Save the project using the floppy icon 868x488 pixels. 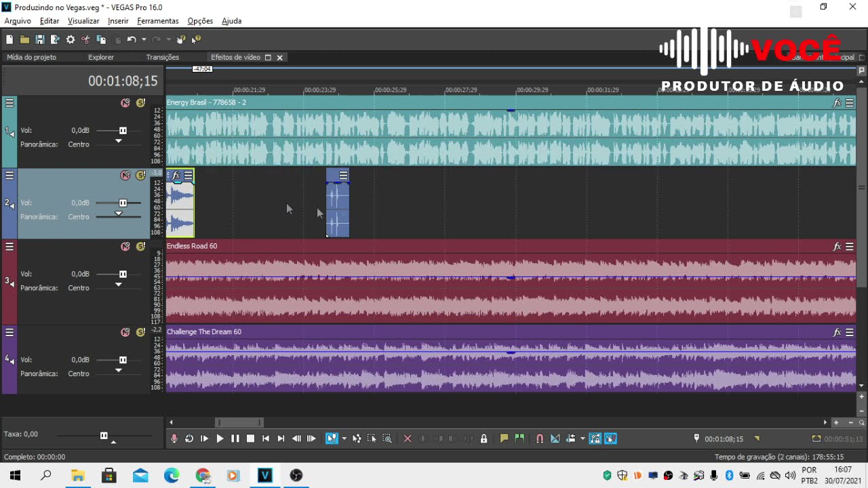(40, 39)
